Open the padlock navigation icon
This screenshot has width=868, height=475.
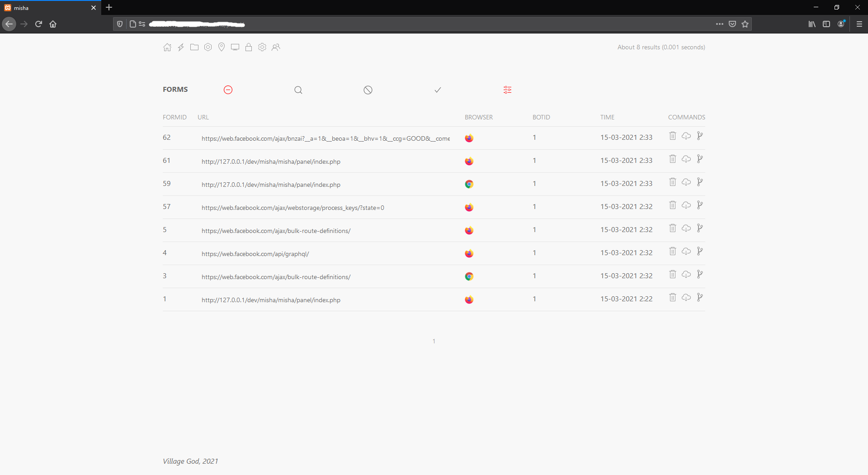[x=249, y=47]
